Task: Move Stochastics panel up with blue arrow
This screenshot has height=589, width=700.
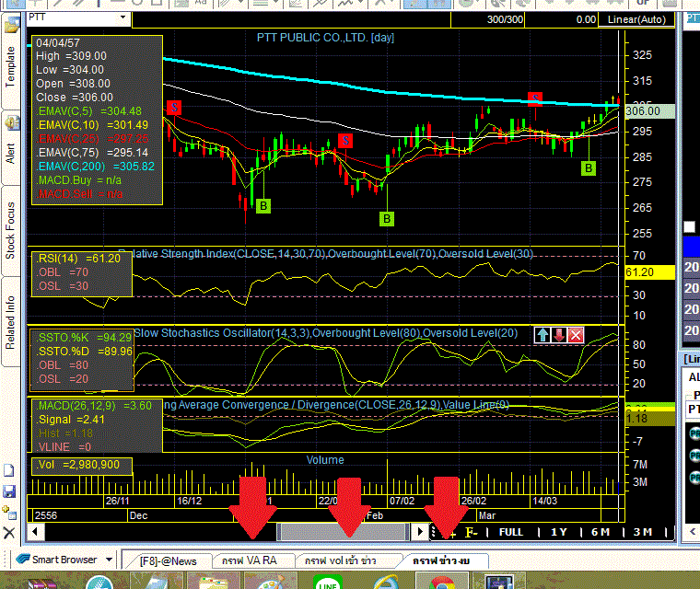Action: [542, 335]
